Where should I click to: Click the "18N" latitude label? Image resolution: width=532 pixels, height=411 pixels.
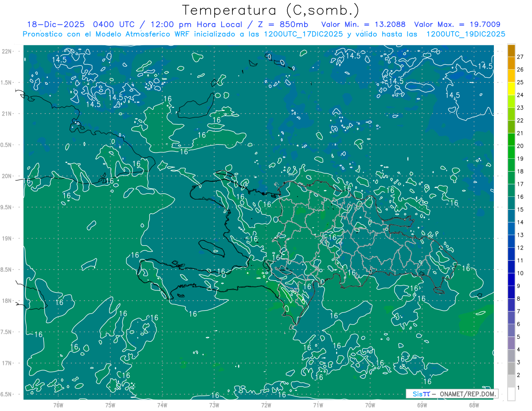pos(8,301)
